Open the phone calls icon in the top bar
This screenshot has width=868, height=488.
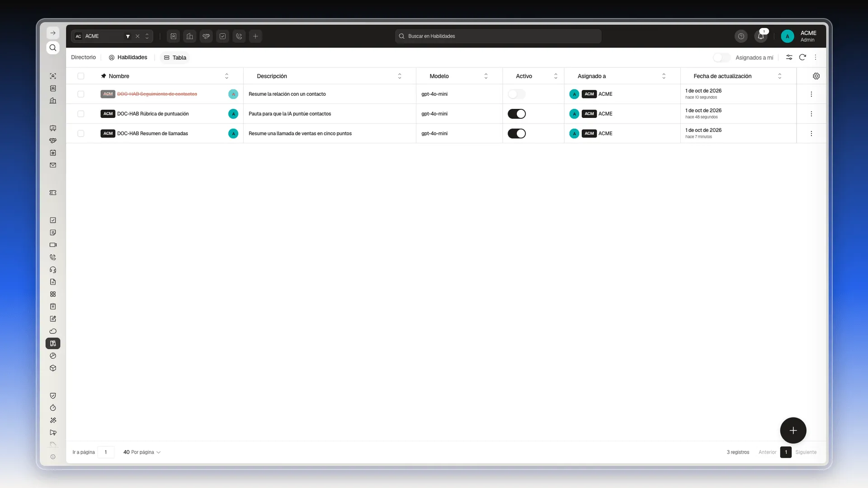pos(239,36)
